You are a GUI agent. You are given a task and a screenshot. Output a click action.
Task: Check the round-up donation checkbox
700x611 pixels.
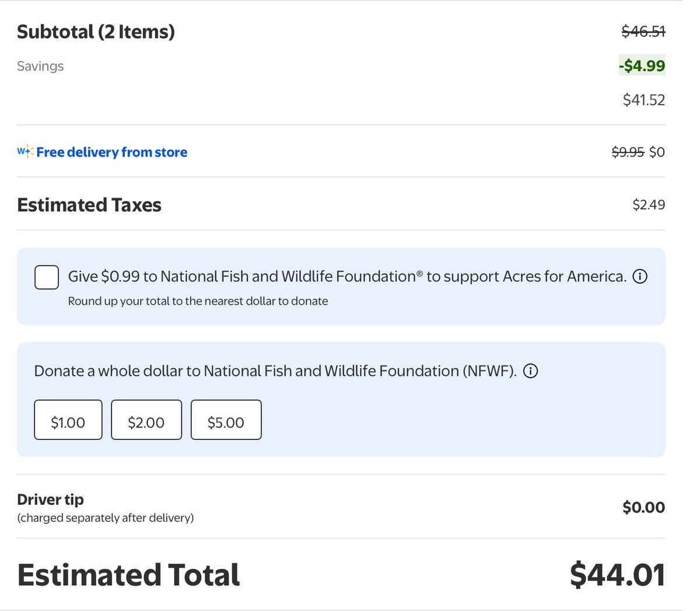(47, 277)
